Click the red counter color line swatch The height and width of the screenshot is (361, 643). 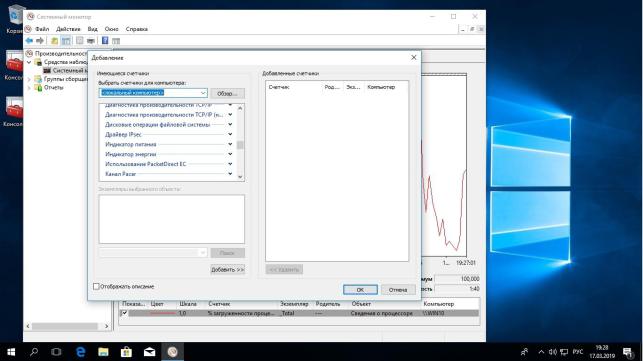coord(163,313)
